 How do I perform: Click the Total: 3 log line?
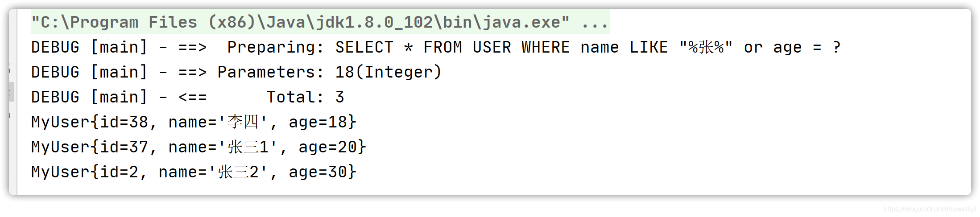[x=187, y=97]
